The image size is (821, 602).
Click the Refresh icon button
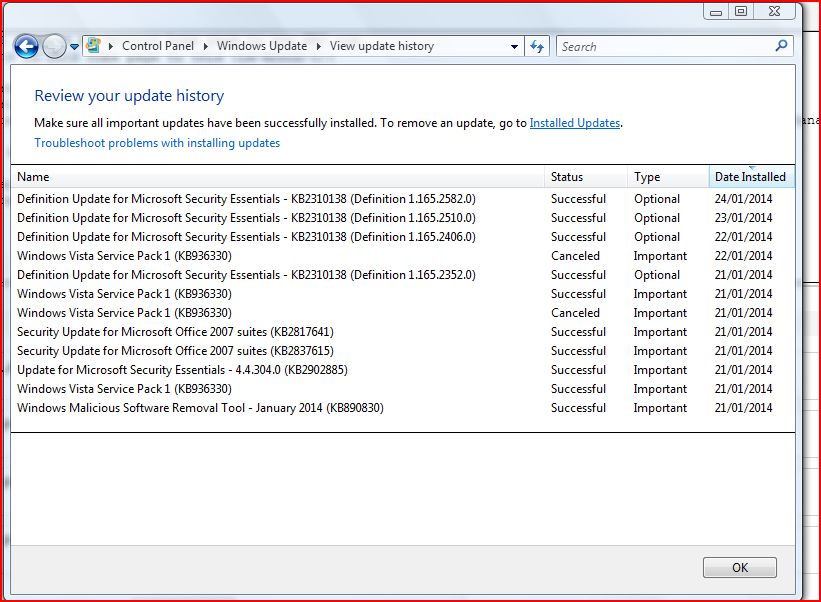[537, 47]
